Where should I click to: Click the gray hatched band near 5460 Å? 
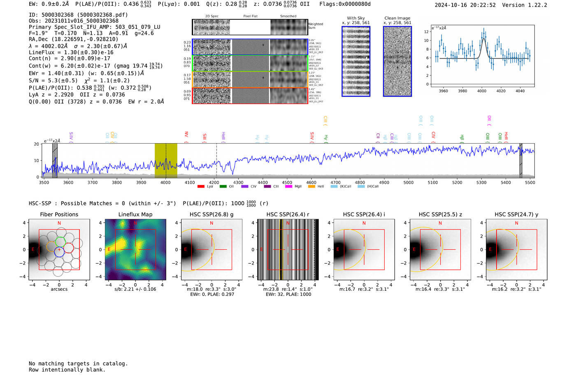(x=520, y=160)
